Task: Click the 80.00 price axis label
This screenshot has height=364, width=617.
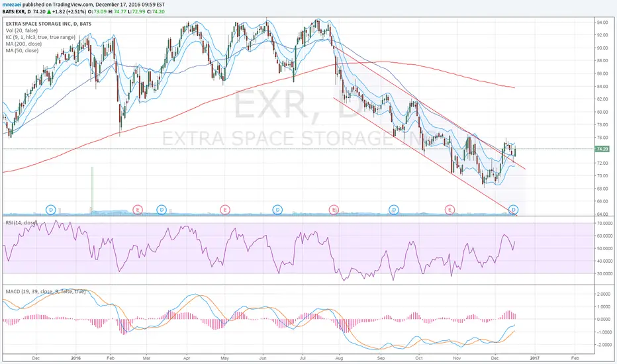Action: coord(602,112)
